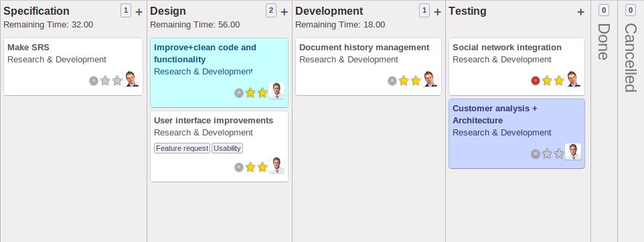Click the Development column title

pyautogui.click(x=329, y=11)
